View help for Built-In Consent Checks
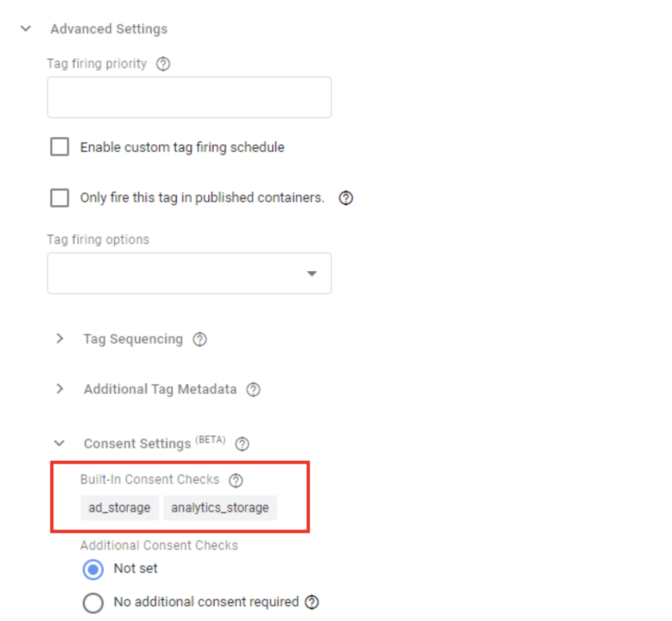The height and width of the screenshot is (621, 672). pos(236,480)
